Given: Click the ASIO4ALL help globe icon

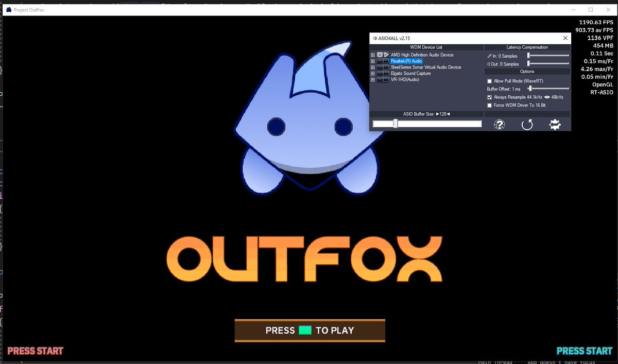Looking at the screenshot, I should pyautogui.click(x=499, y=124).
